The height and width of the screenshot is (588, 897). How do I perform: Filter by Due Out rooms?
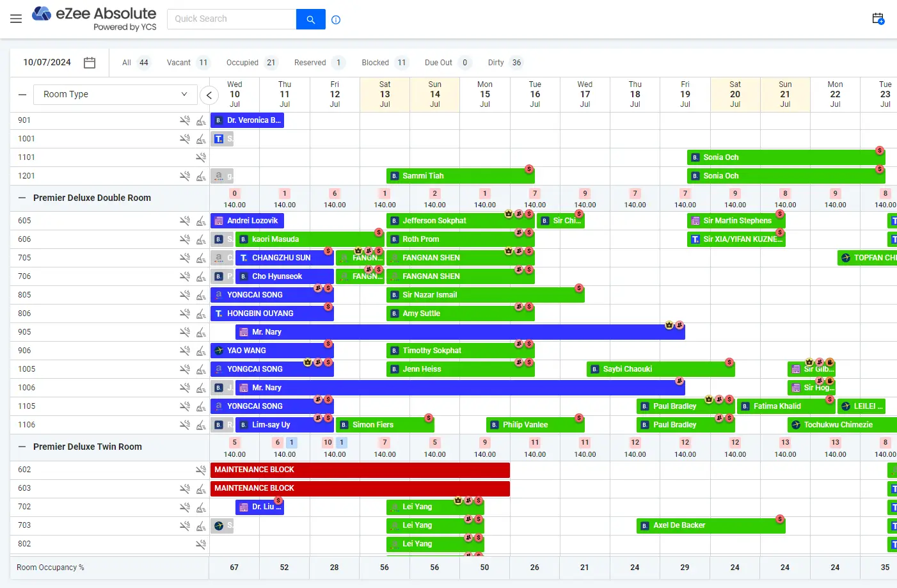448,63
